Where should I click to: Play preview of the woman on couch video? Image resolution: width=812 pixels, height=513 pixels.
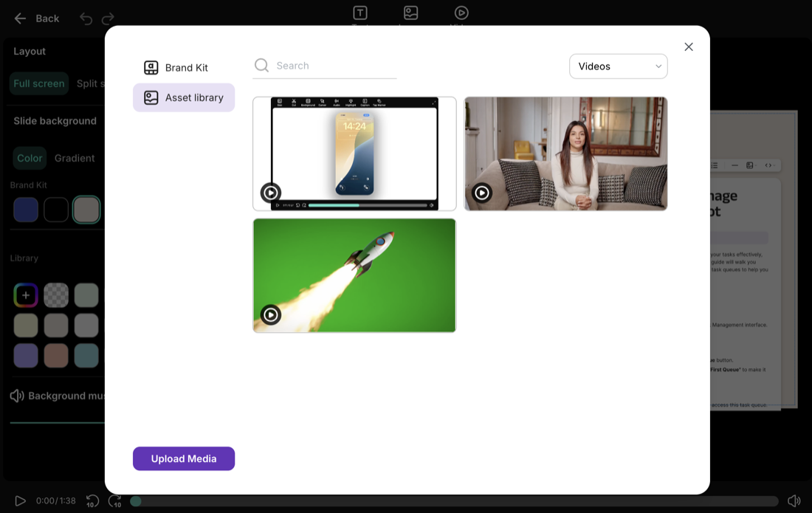(x=482, y=193)
